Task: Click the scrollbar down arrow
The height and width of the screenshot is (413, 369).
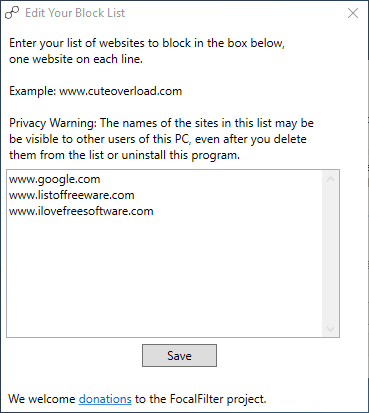Action: pos(330,329)
